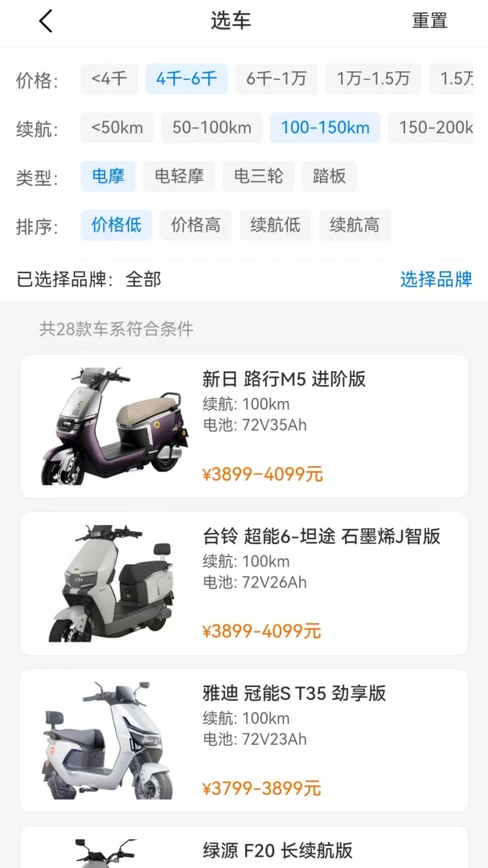Sort by 续航高
The width and height of the screenshot is (488, 868).
(355, 225)
